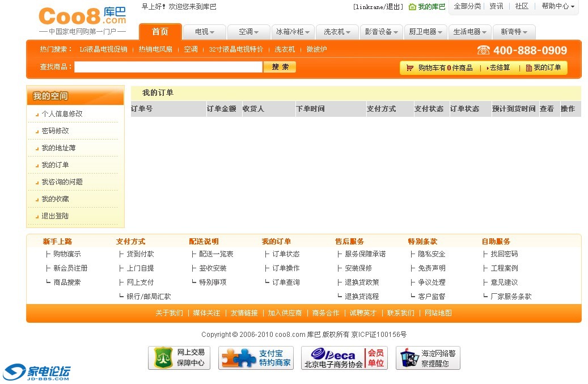Expand the 冰箱冷柜 category dropdown
This screenshot has height=384, width=588.
coord(293,32)
